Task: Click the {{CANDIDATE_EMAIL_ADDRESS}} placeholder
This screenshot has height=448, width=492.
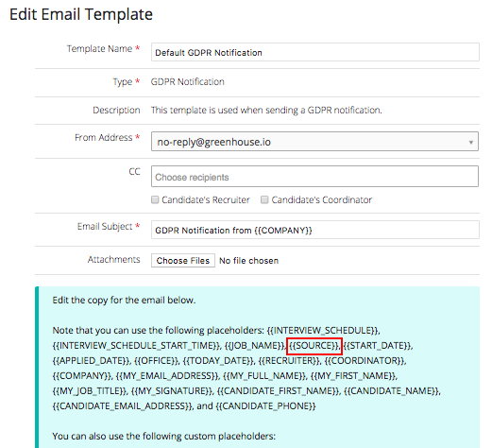Action: 123,406
